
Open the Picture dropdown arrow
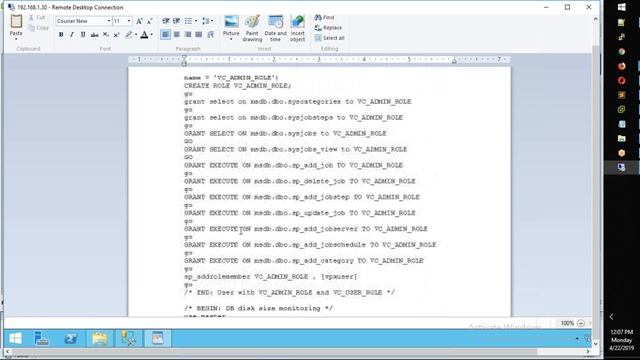[x=231, y=39]
